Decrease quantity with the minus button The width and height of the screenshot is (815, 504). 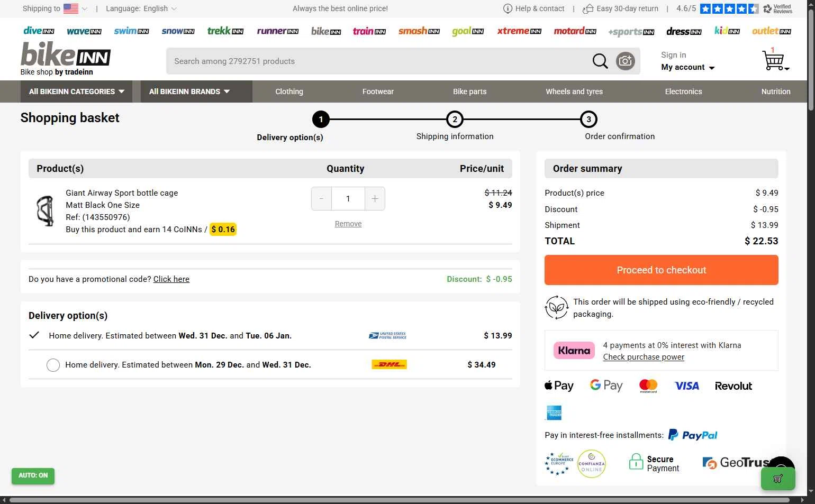[x=321, y=199]
